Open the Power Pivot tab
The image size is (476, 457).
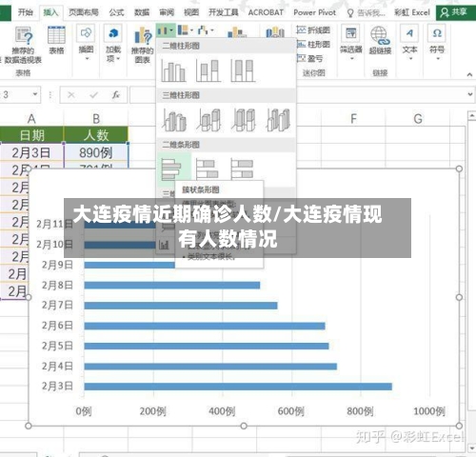314,12
